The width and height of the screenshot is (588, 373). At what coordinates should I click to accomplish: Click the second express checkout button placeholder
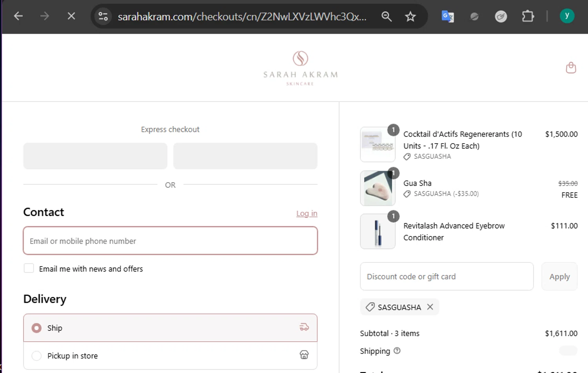245,156
